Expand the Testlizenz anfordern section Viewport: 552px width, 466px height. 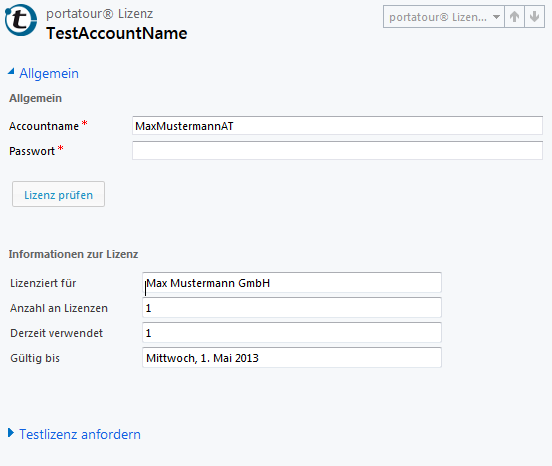(74, 434)
